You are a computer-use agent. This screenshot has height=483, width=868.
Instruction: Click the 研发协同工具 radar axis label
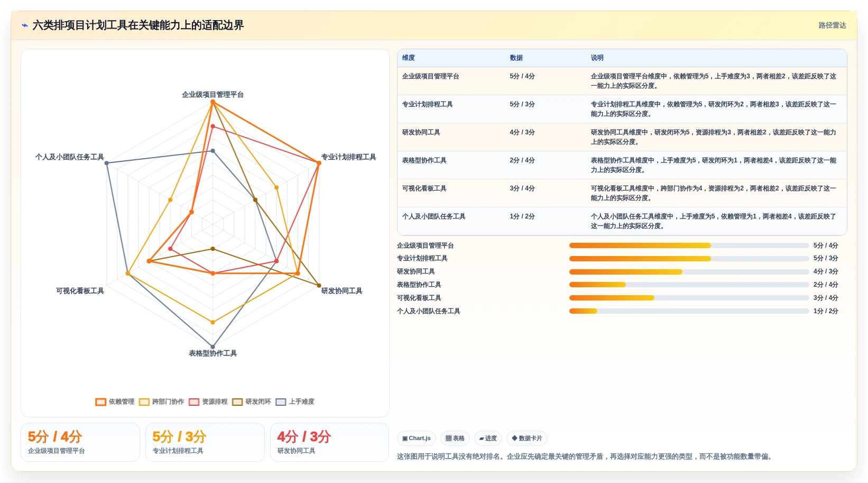click(342, 291)
